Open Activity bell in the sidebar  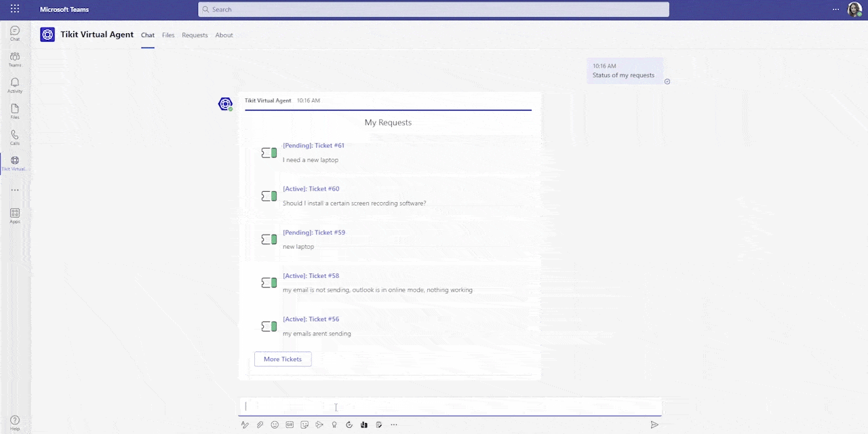15,85
